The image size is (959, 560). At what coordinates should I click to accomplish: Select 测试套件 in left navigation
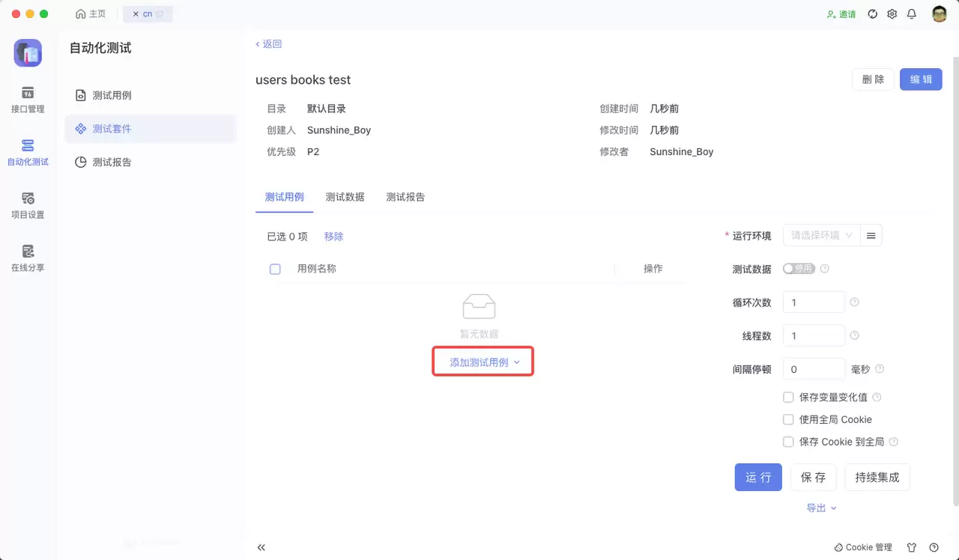151,129
